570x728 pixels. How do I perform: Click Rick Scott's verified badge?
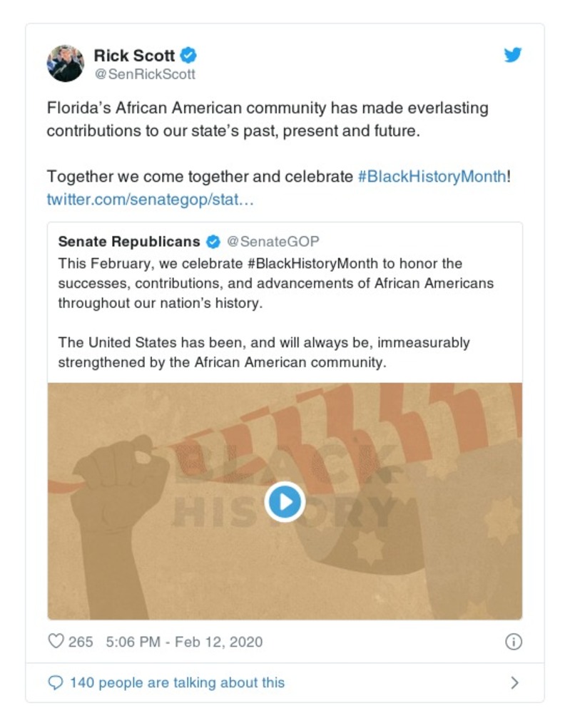tap(188, 56)
